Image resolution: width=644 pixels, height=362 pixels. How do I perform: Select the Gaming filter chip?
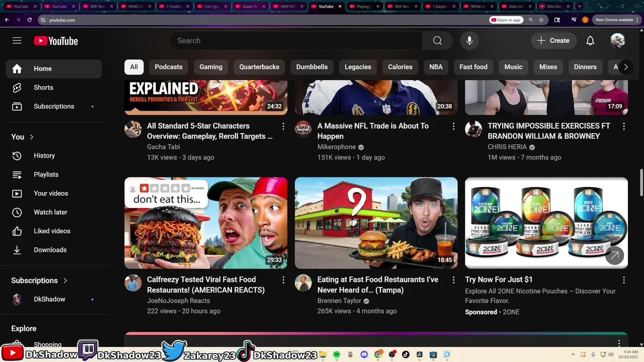click(211, 67)
